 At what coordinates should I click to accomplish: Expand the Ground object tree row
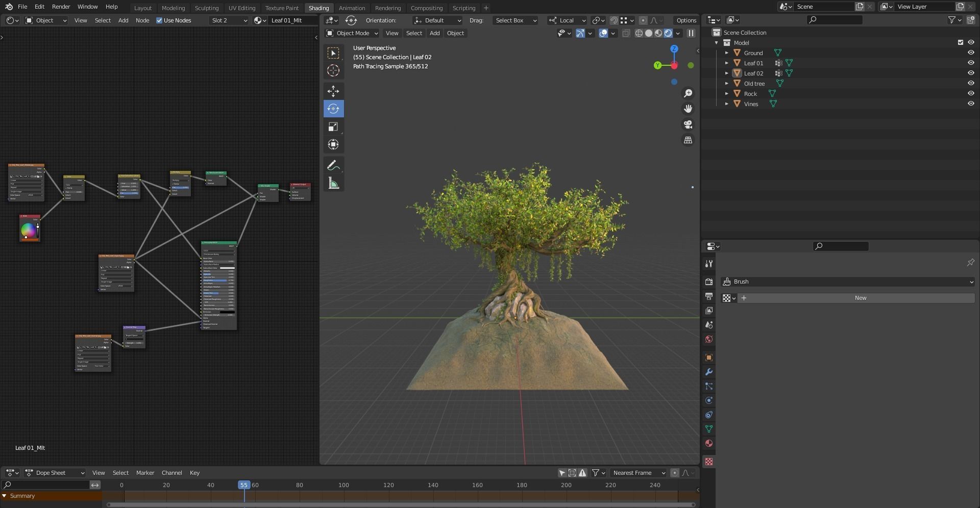click(727, 53)
